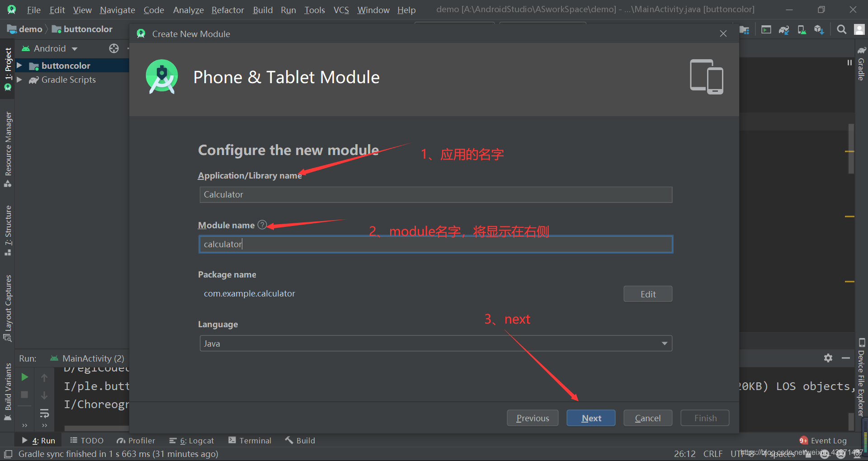This screenshot has height=461, width=868.
Task: Switch to the Run tool window tab
Action: click(x=39, y=441)
